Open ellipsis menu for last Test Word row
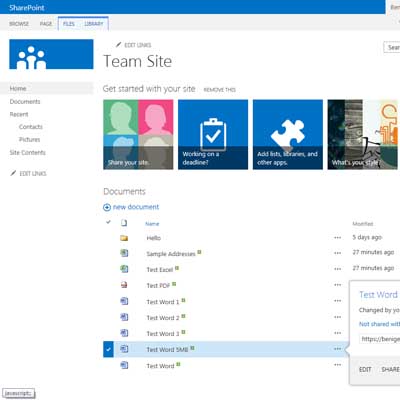 (337, 365)
